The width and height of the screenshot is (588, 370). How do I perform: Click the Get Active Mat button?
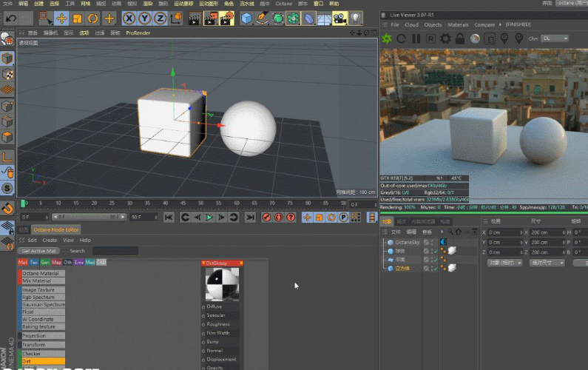pos(40,251)
